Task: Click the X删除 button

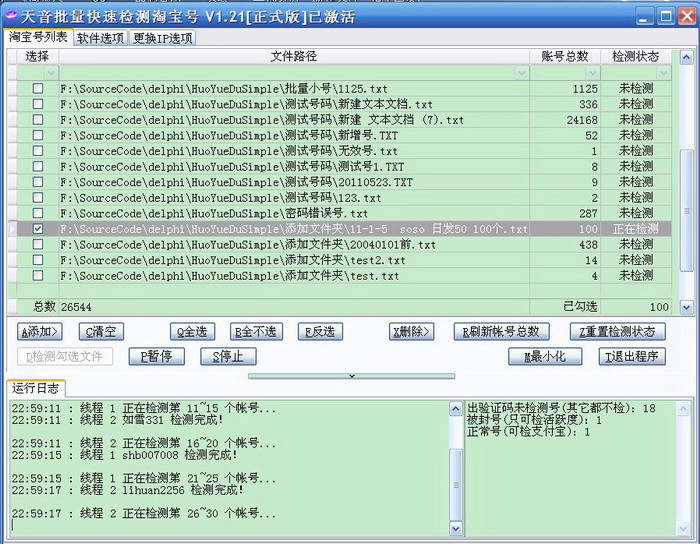Action: click(x=411, y=331)
